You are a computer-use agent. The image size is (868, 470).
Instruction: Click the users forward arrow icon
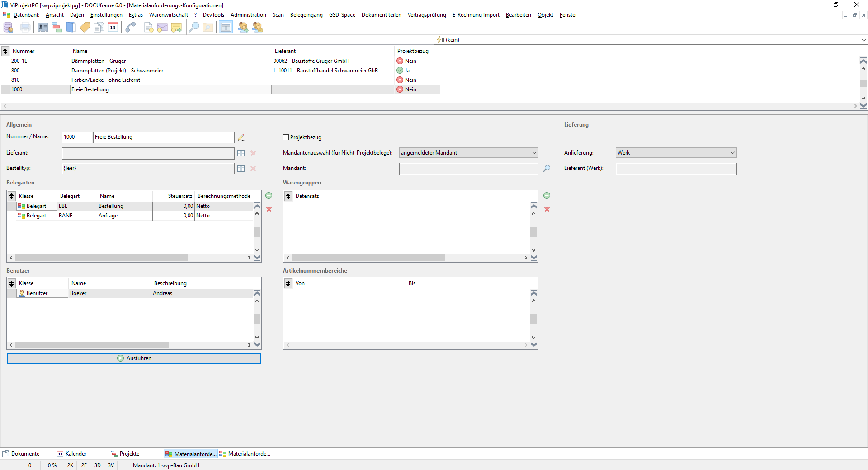coord(243,28)
